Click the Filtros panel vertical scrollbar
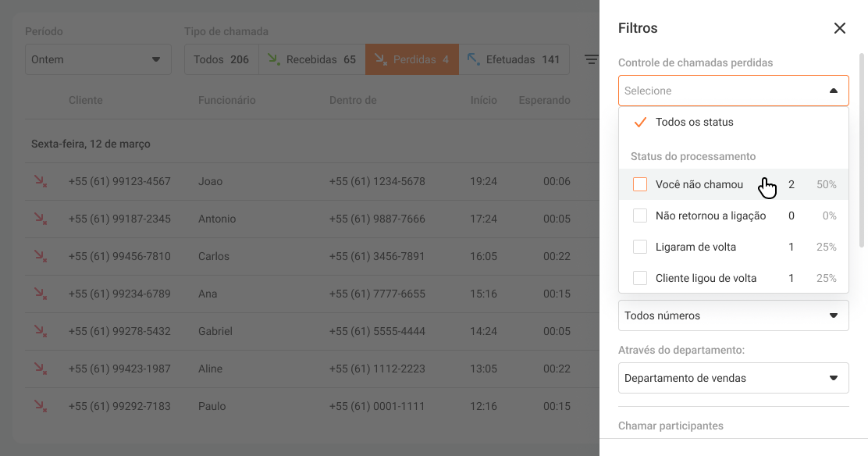 pyautogui.click(x=862, y=148)
